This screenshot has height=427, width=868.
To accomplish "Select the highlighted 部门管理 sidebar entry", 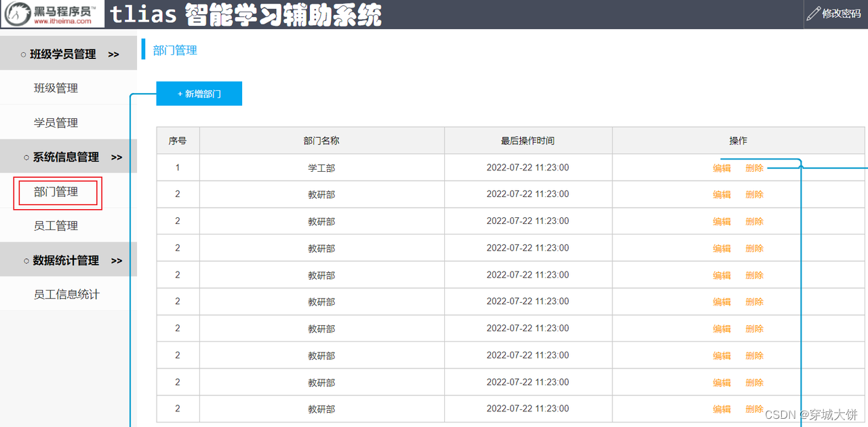I will click(57, 191).
